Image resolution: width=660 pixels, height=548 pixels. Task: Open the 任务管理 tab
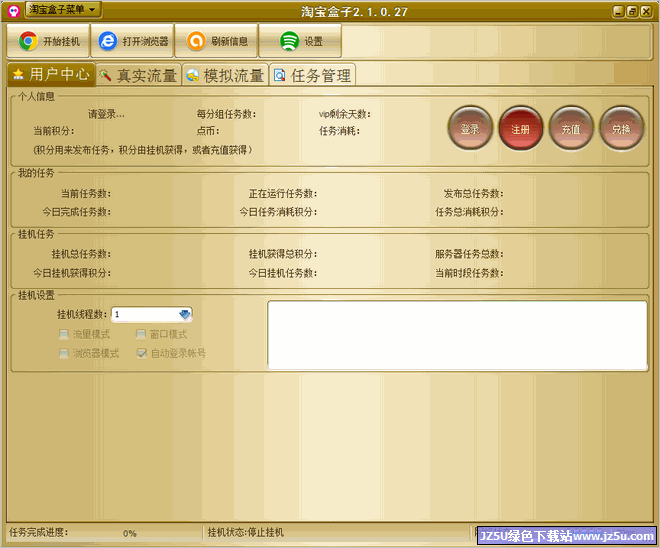pyautogui.click(x=313, y=75)
